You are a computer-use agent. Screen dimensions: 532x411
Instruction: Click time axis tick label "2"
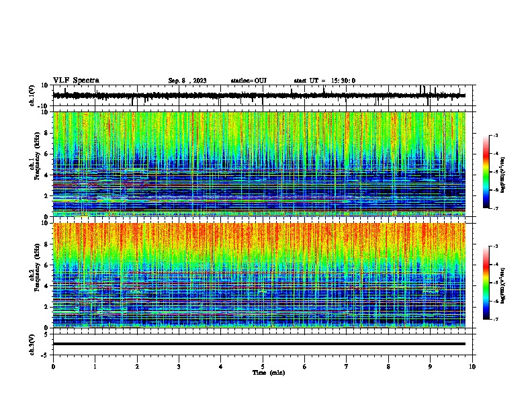(137, 367)
